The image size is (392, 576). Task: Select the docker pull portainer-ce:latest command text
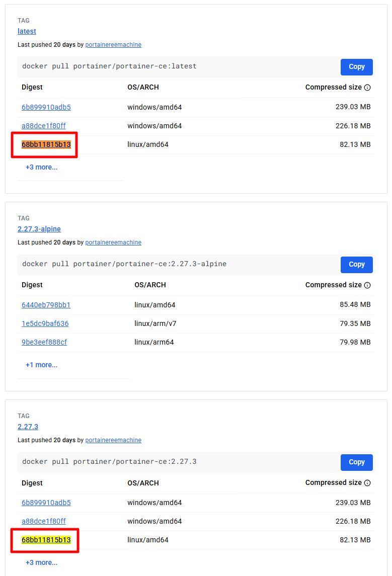pyautogui.click(x=110, y=66)
